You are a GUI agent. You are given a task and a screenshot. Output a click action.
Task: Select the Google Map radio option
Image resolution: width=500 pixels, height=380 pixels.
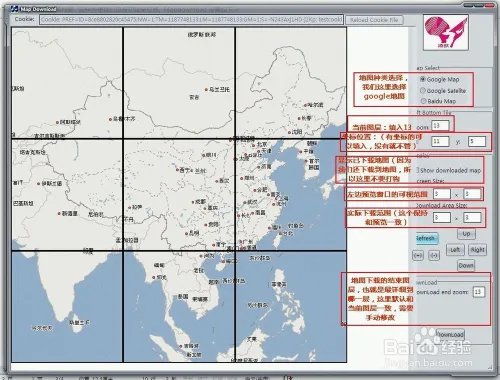[x=423, y=79]
